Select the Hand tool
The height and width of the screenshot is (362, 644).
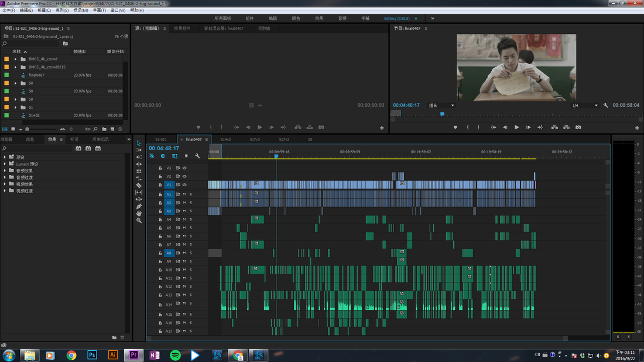click(139, 213)
